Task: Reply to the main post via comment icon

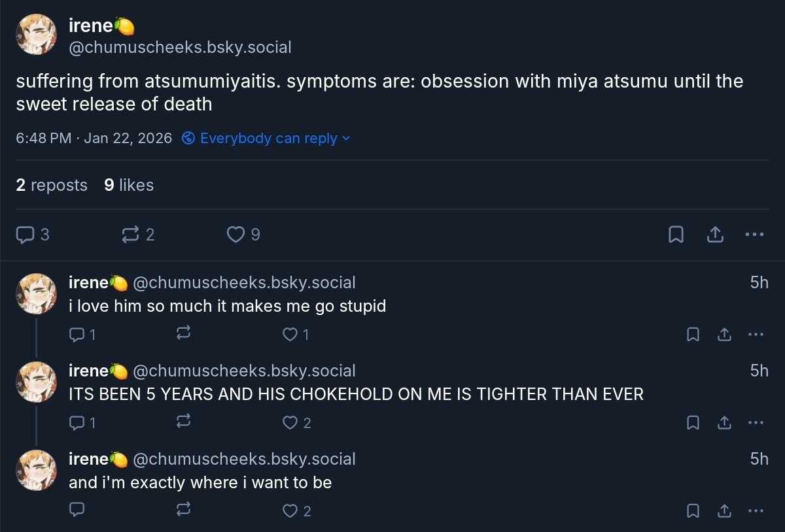Action: 25,235
